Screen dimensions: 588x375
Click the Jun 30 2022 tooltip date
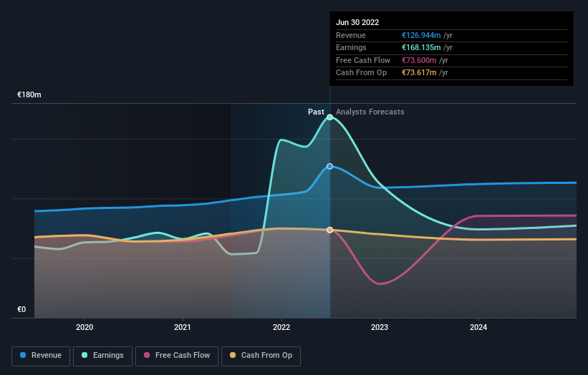pos(357,22)
